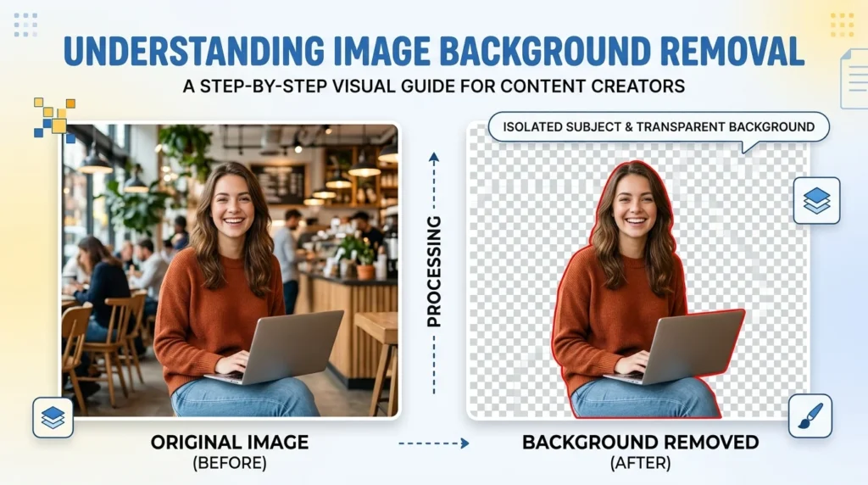The height and width of the screenshot is (485, 868).
Task: Click the background-removed cutout image
Action: pyautogui.click(x=638, y=270)
